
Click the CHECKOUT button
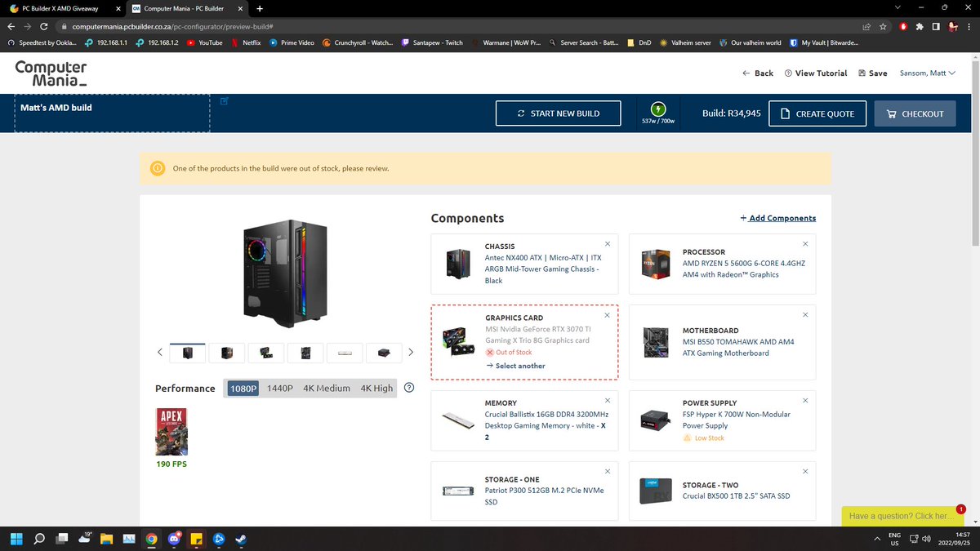[x=915, y=113]
